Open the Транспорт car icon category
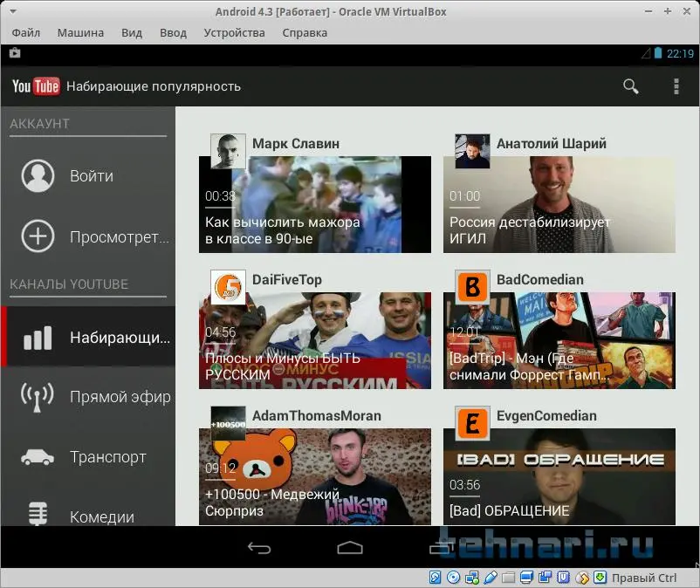The image size is (700, 588). click(38, 457)
